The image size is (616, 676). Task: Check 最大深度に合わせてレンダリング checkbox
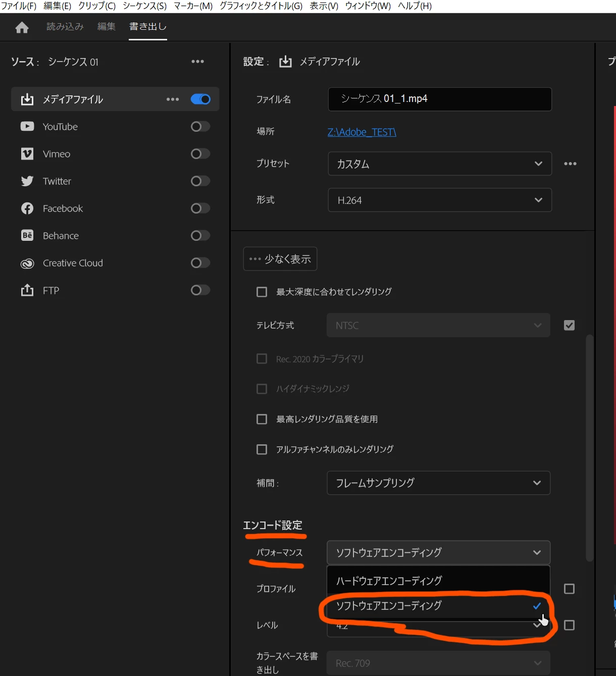262,292
